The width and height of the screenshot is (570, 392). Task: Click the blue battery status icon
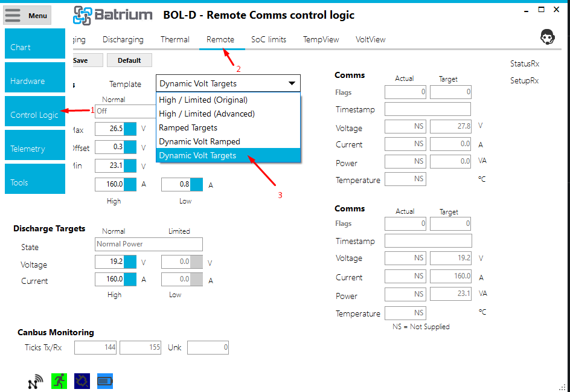click(x=105, y=381)
